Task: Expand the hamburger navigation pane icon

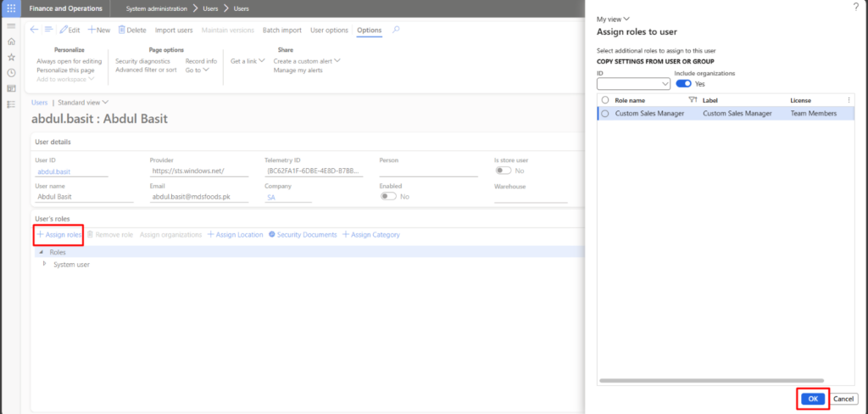Action: point(11,26)
